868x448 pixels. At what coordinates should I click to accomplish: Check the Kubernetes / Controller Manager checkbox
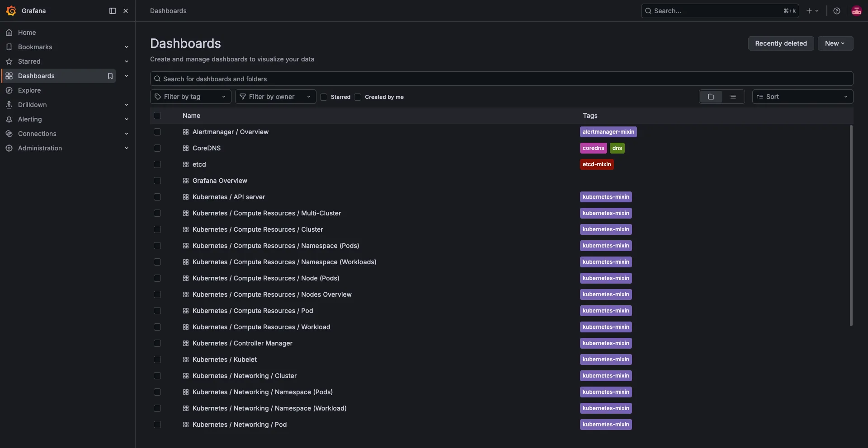click(x=157, y=343)
